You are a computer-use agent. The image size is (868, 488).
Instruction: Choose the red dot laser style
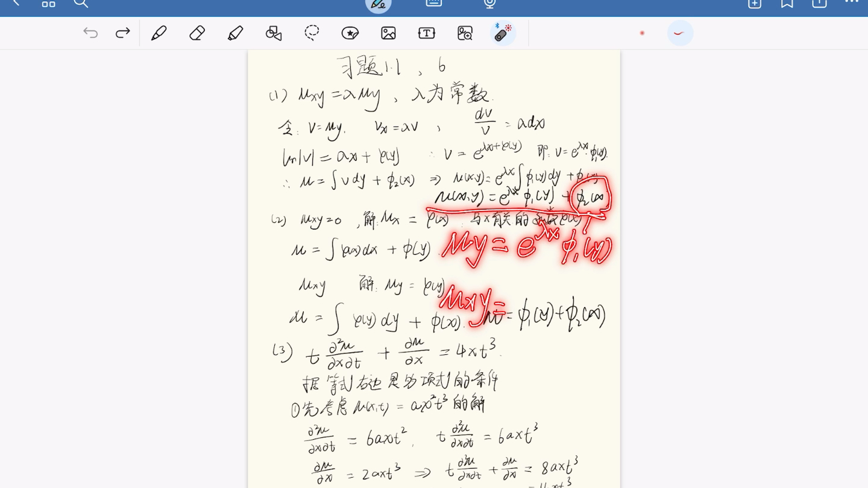coord(642,33)
